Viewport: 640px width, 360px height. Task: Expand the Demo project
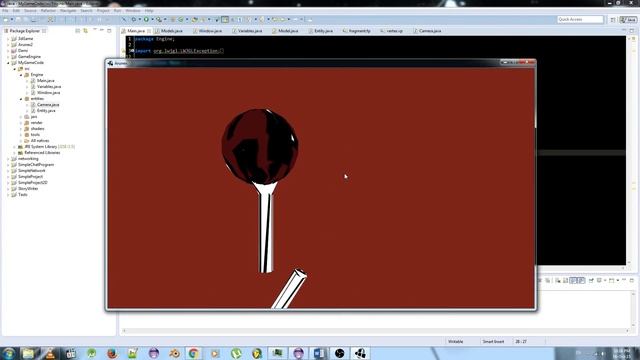(x=8, y=51)
